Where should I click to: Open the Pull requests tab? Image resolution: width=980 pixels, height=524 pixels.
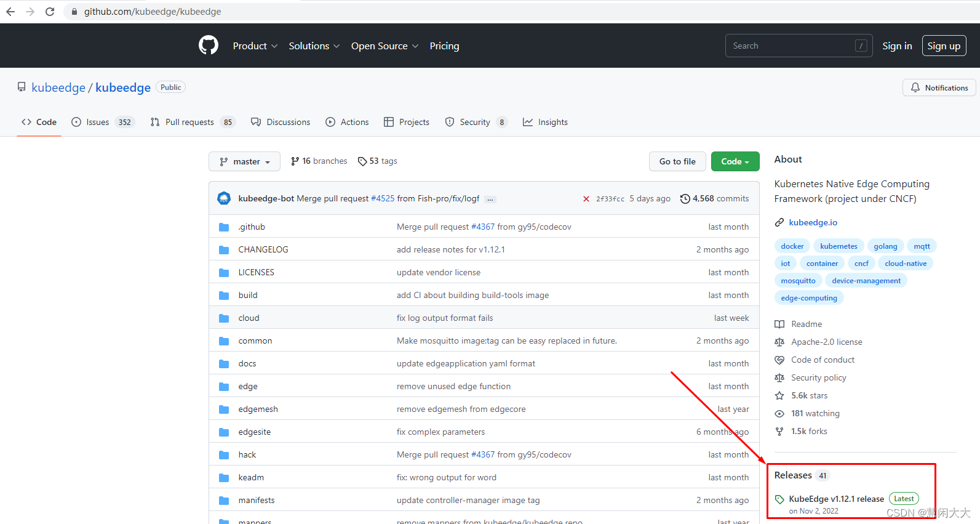click(193, 122)
